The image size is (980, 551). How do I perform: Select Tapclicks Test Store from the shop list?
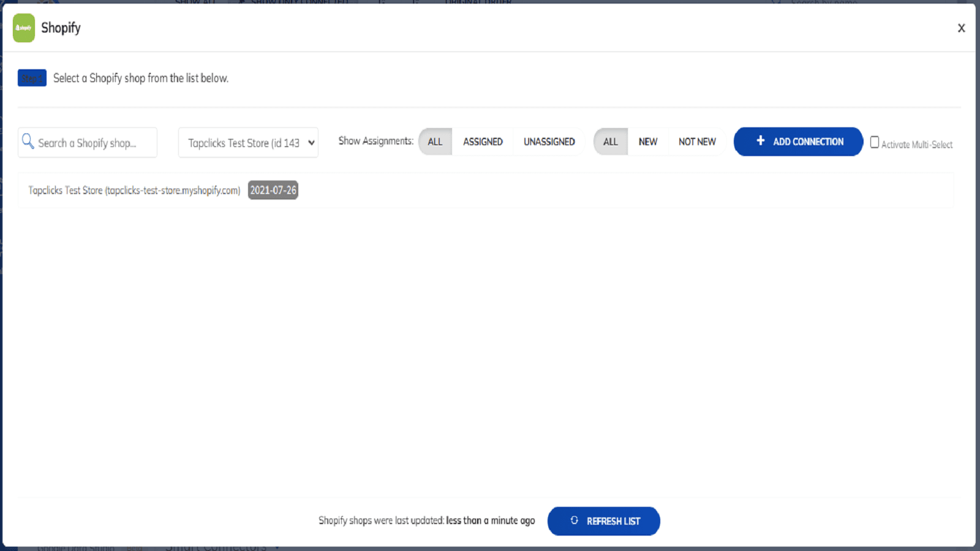[x=134, y=190]
